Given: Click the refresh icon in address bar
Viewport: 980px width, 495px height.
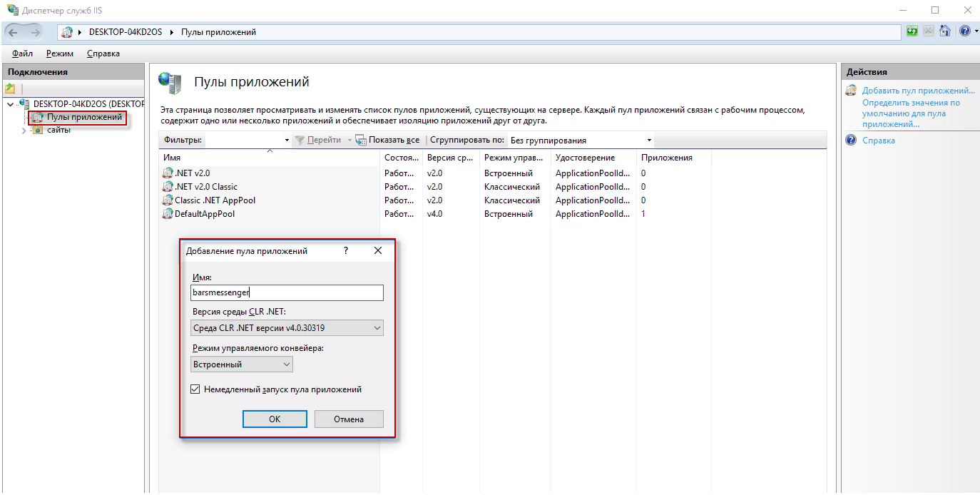Looking at the screenshot, I should (x=912, y=31).
